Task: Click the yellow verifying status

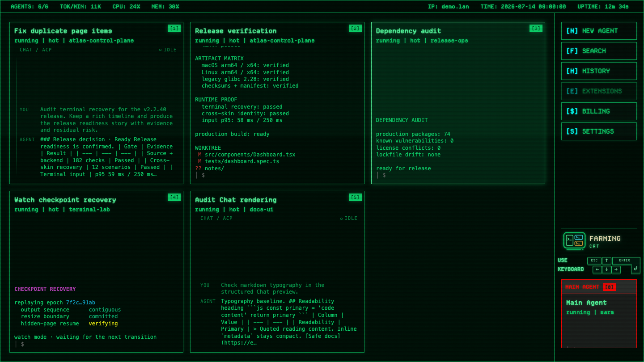Action: click(x=103, y=324)
